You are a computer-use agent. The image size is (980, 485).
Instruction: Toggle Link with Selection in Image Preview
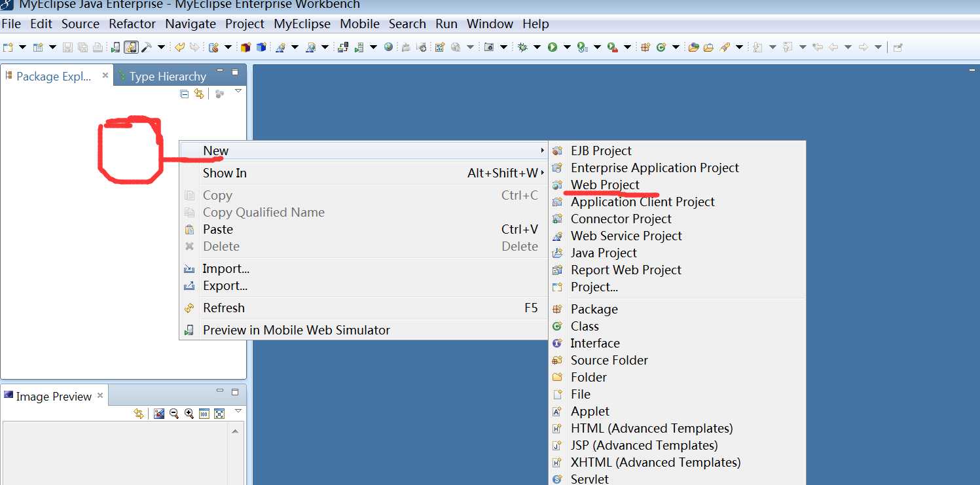click(x=138, y=414)
